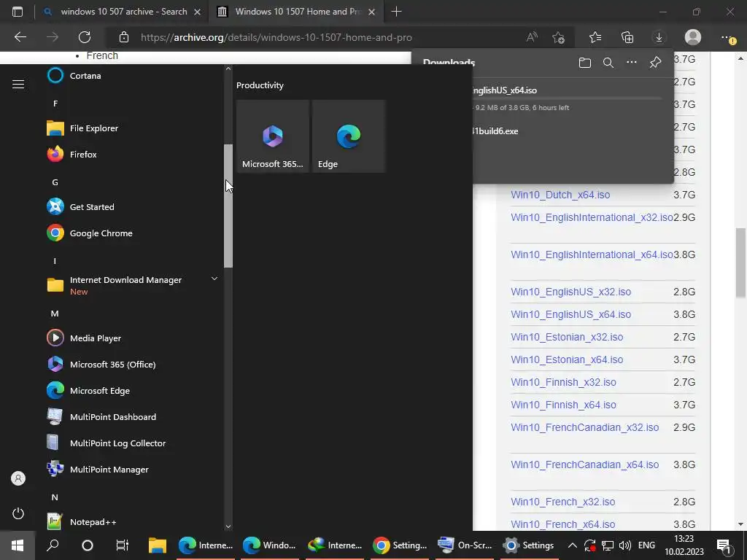Click the Cortana circle on taskbar
The width and height of the screenshot is (747, 560).
(88, 545)
